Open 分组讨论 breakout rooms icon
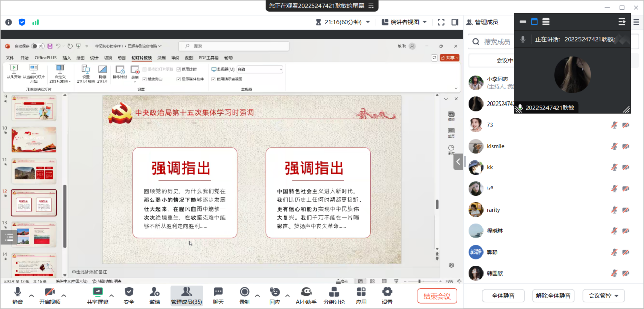The height and width of the screenshot is (309, 644). pos(334,292)
